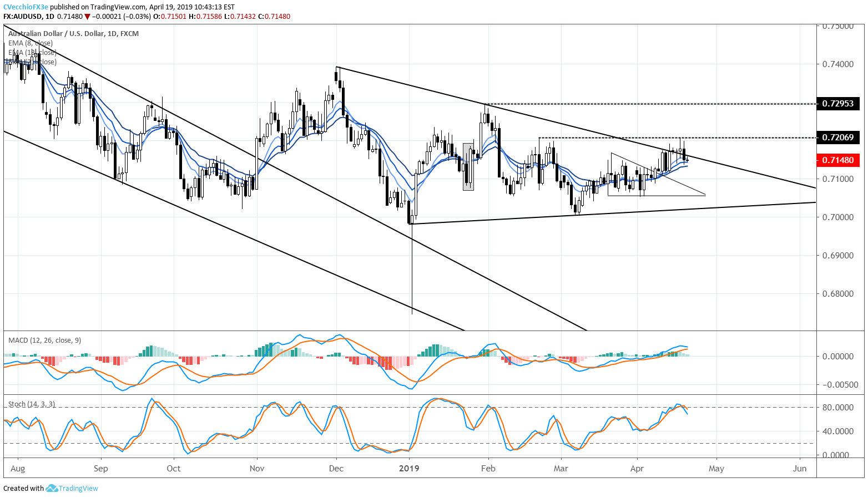Click the 0.00000 MACD axis value
This screenshot has height=498, width=868.
[838, 357]
